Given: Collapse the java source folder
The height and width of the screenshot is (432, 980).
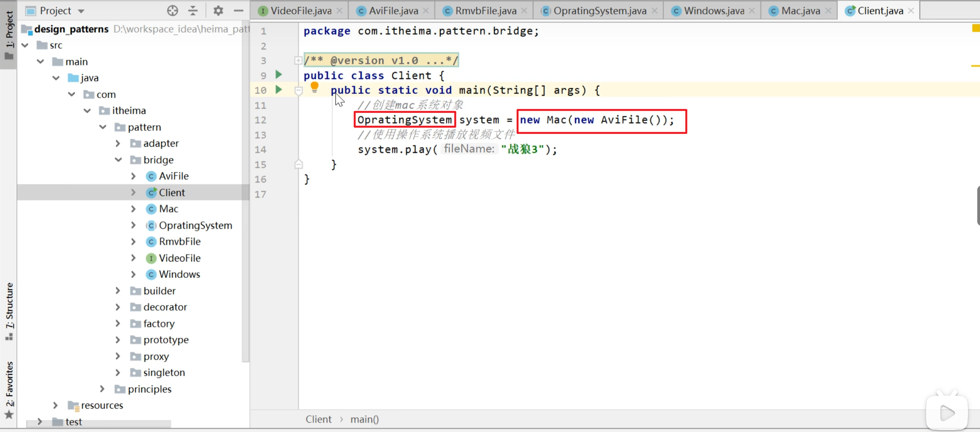Looking at the screenshot, I should 56,78.
